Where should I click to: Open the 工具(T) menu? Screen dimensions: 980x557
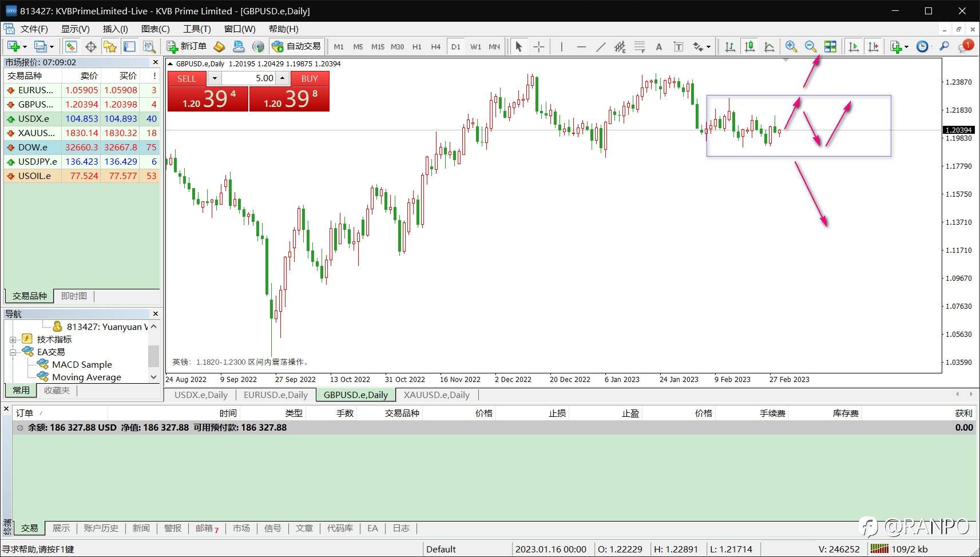coord(197,29)
